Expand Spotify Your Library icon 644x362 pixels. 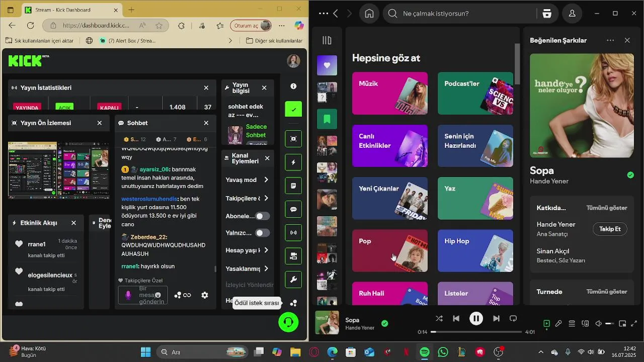tap(327, 41)
